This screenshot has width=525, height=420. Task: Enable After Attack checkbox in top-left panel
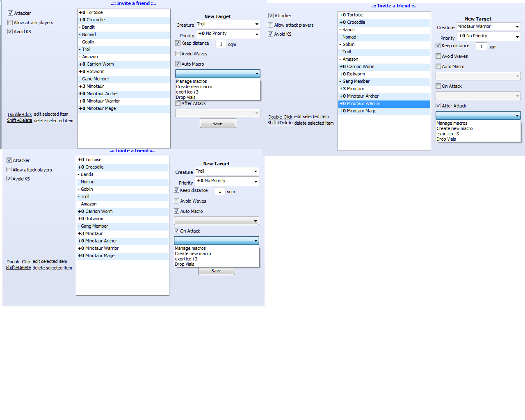[x=178, y=104]
